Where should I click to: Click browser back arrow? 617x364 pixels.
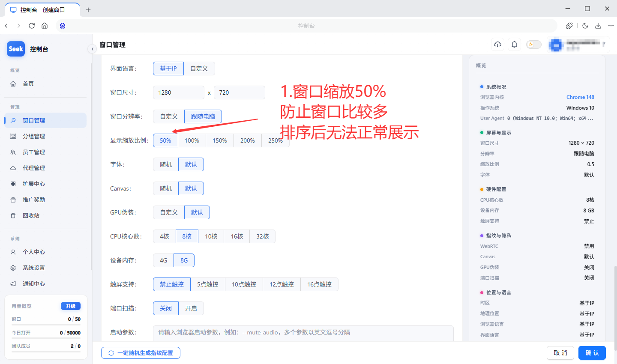click(6, 26)
